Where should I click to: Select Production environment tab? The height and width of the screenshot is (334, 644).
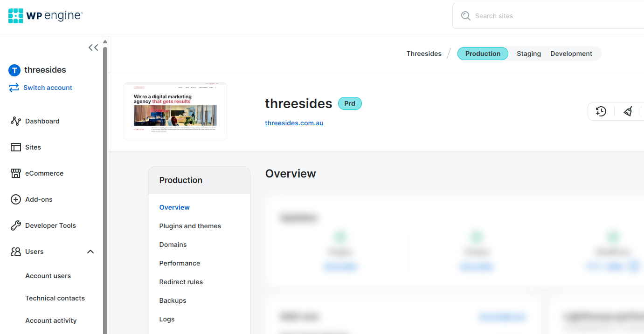point(483,54)
